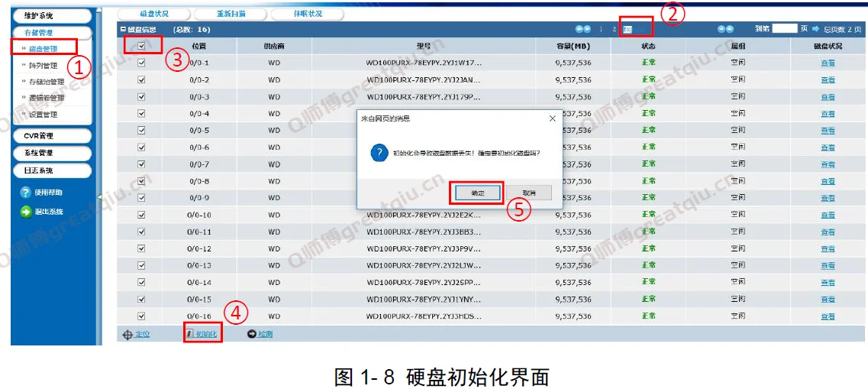This screenshot has height=389, width=868.
Task: Expand the 系统管理 sidebar section
Action: pos(50,153)
